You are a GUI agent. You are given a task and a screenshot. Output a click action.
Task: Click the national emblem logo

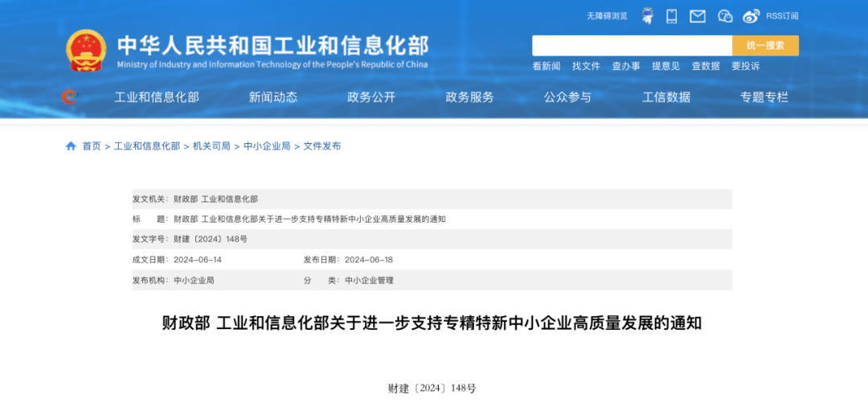click(86, 51)
